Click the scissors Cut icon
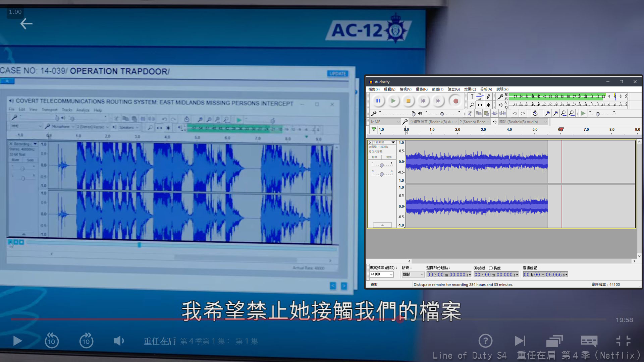Image resolution: width=644 pixels, height=362 pixels. click(470, 113)
